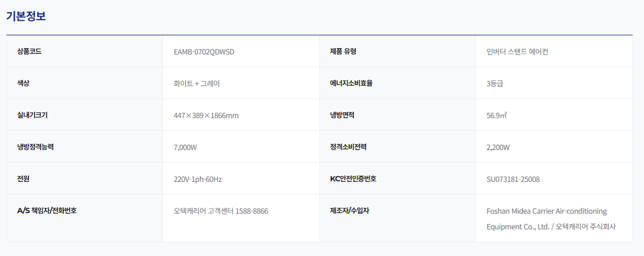This screenshot has height=256, width=644.
Task: Click the 오텍캐리어 고객센터 1588-8866 phone text
Action: click(x=221, y=211)
